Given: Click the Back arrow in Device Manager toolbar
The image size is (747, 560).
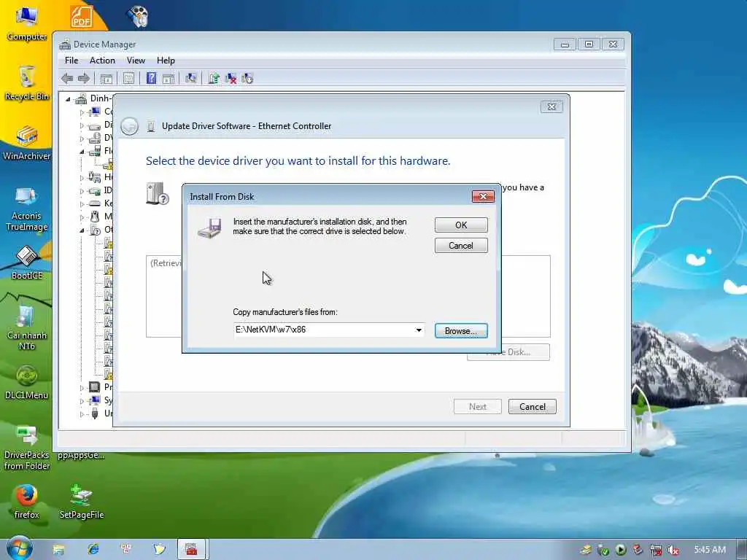Looking at the screenshot, I should click(67, 79).
